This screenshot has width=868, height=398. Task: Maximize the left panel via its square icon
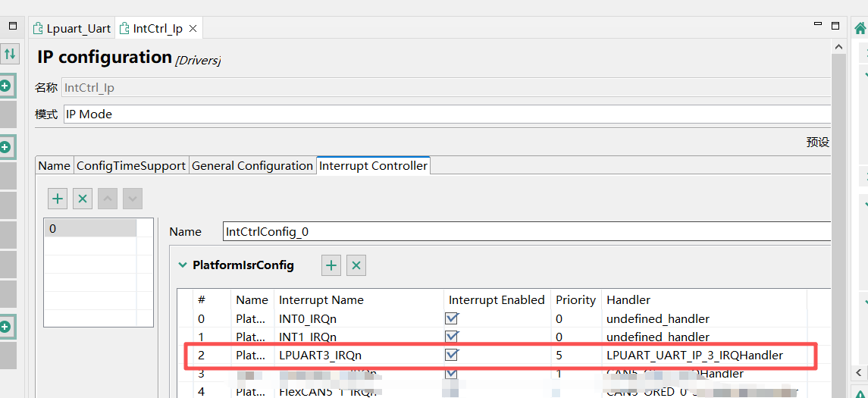click(14, 26)
